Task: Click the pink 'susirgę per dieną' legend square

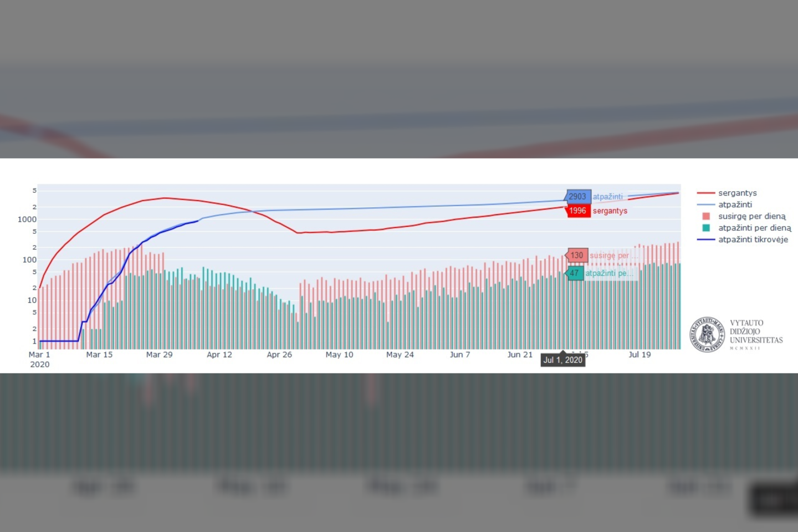Action: pos(705,216)
